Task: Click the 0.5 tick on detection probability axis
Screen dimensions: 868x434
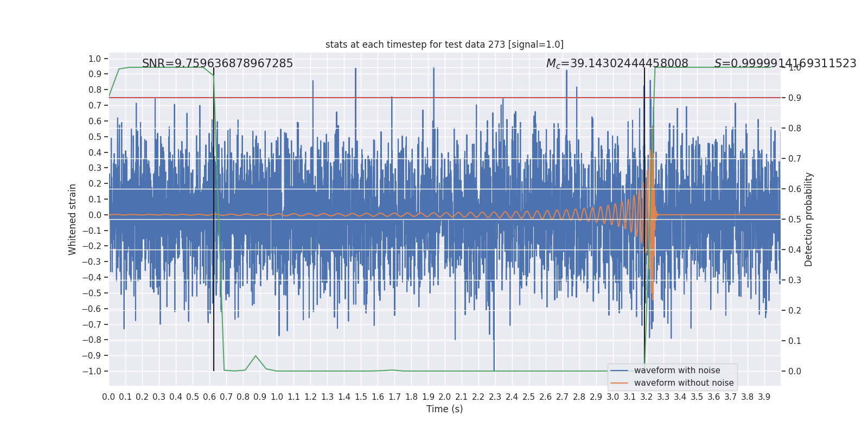Action: click(794, 220)
